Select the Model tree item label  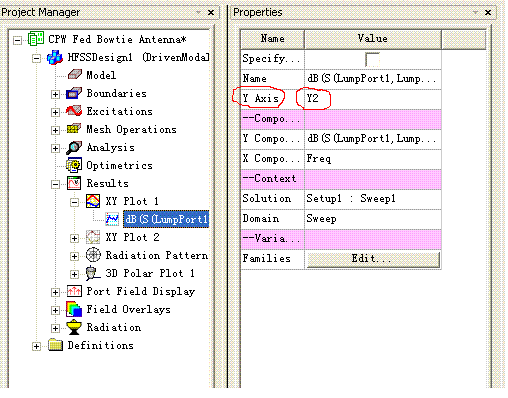(x=101, y=75)
